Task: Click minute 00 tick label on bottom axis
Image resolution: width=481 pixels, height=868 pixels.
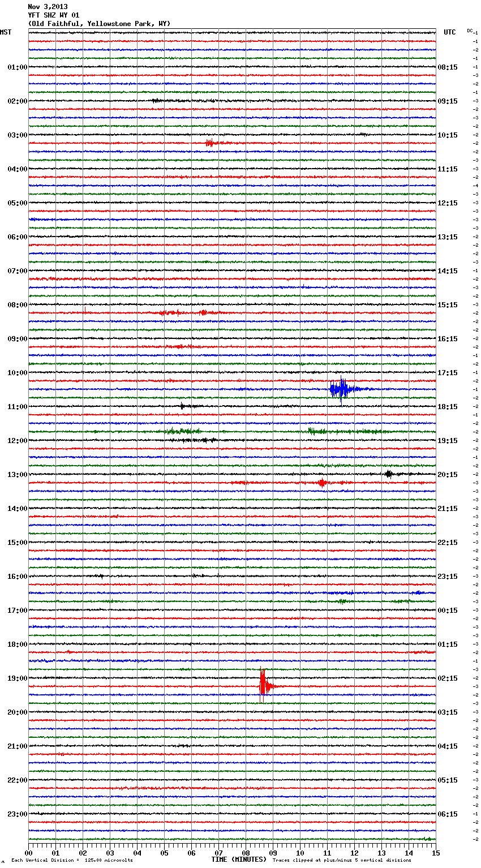Action: [x=28, y=853]
